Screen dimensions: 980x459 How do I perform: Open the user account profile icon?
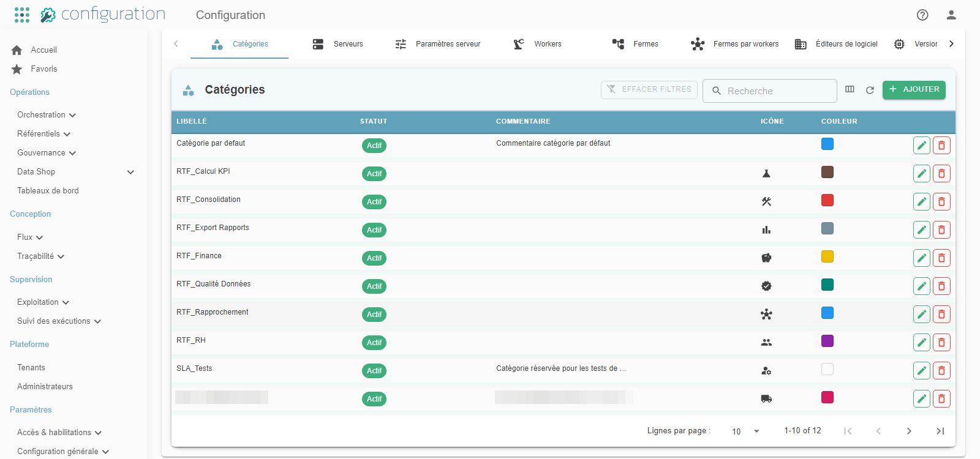[951, 15]
